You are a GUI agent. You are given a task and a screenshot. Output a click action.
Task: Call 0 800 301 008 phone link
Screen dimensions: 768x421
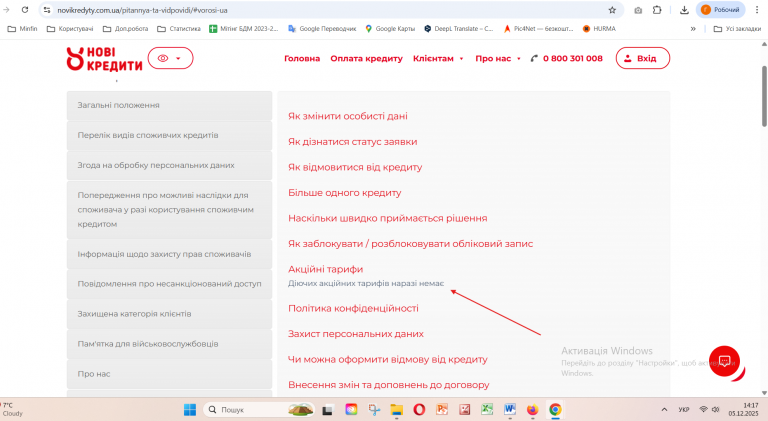[x=573, y=58]
